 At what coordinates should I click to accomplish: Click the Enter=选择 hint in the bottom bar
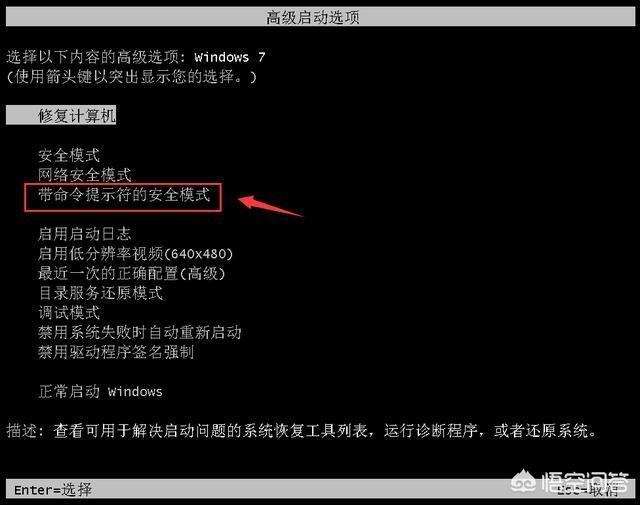pos(53,489)
